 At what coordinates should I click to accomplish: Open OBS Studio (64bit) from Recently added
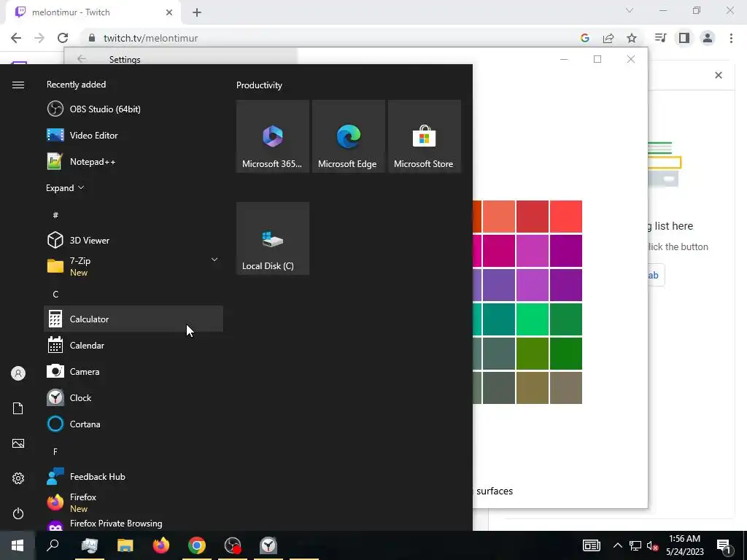point(133,109)
